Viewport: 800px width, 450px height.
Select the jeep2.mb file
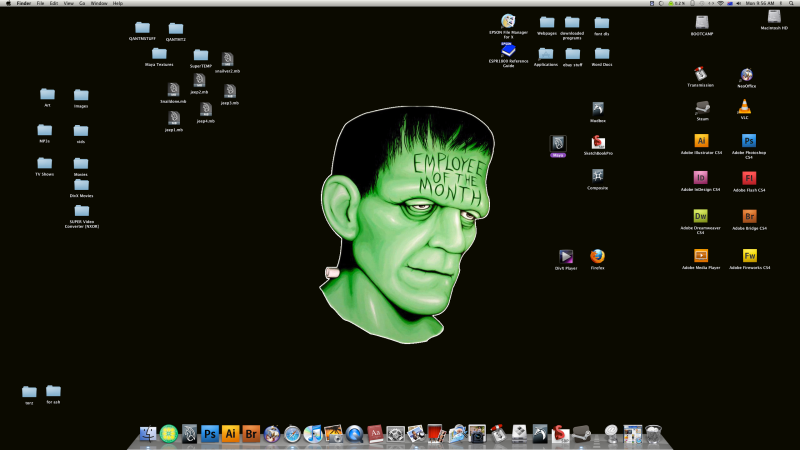click(199, 80)
